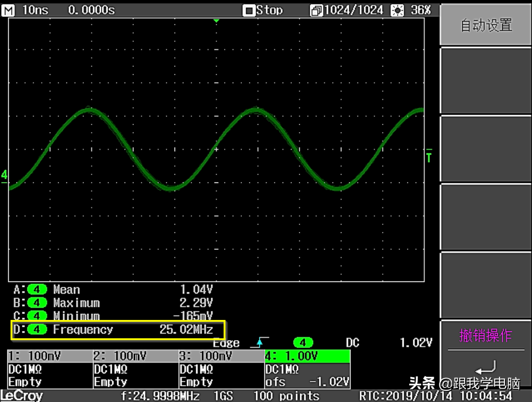Click the channel 4 badge for Minimum
The width and height of the screenshot is (532, 402).
37,316
